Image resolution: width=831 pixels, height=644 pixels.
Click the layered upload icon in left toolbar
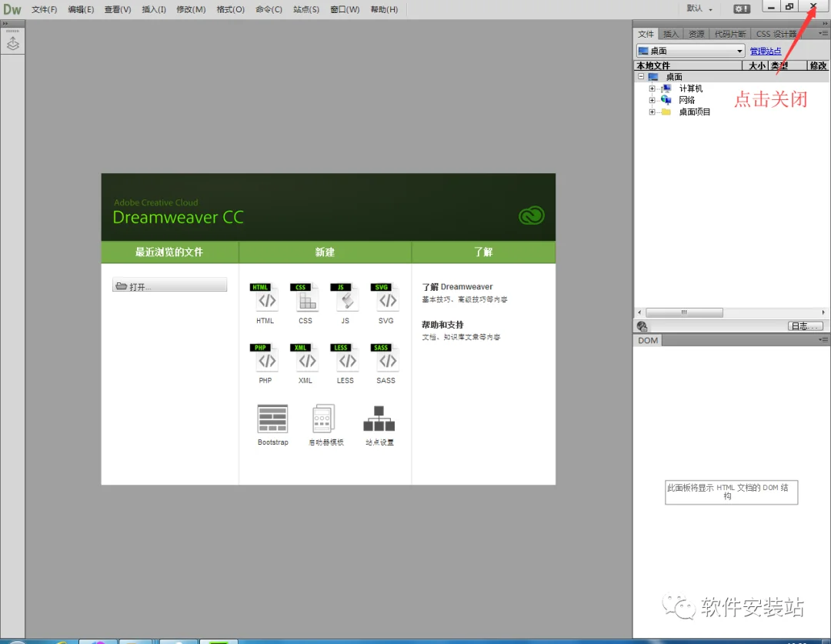tap(13, 43)
